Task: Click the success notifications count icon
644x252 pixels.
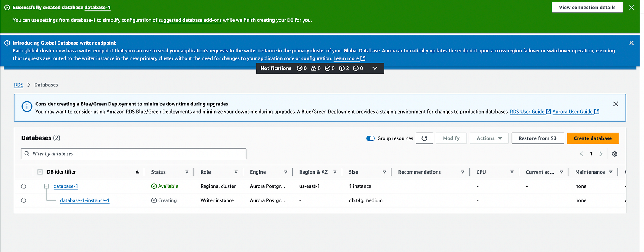Action: [x=328, y=68]
